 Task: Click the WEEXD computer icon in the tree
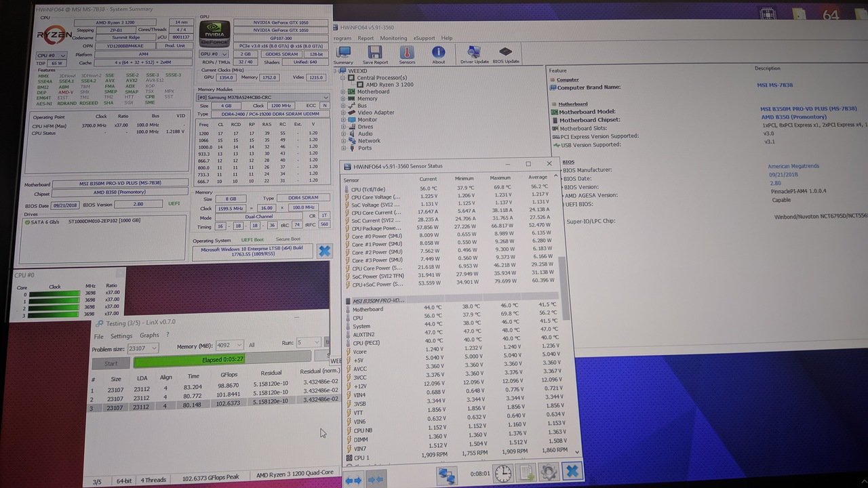click(x=343, y=70)
